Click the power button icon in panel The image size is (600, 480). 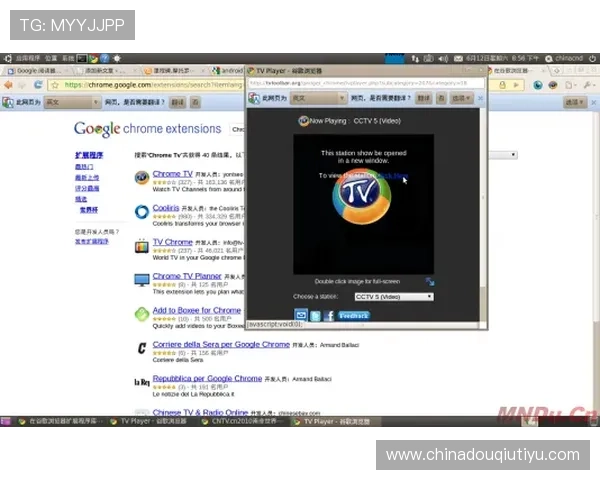point(592,59)
